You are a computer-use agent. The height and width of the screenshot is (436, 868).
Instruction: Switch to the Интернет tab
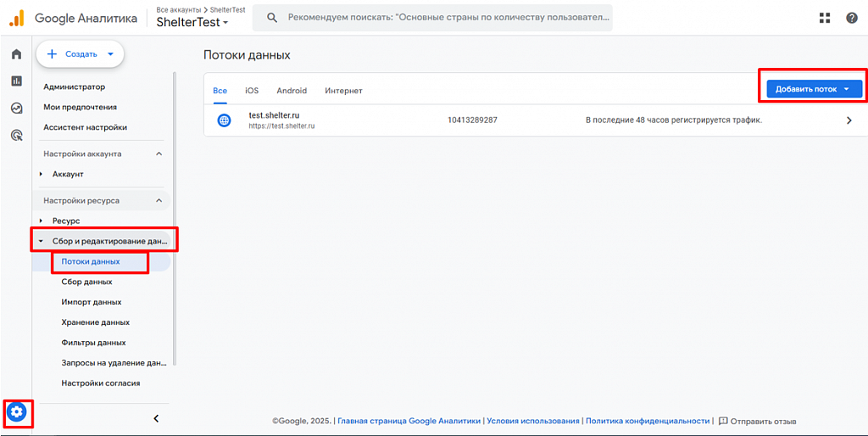[x=344, y=90]
